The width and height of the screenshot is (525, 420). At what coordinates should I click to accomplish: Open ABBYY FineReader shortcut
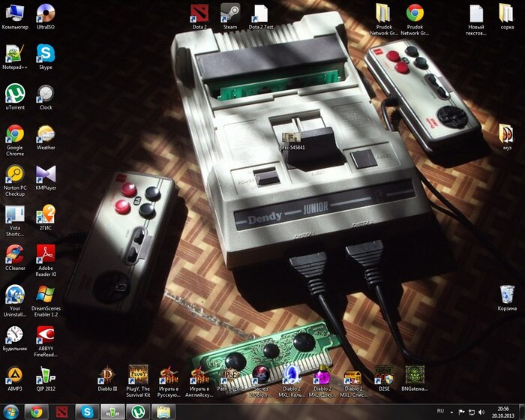point(46,334)
